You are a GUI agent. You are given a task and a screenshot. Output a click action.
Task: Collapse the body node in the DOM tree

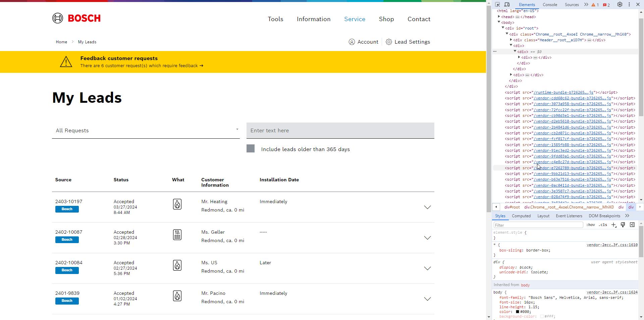click(499, 22)
